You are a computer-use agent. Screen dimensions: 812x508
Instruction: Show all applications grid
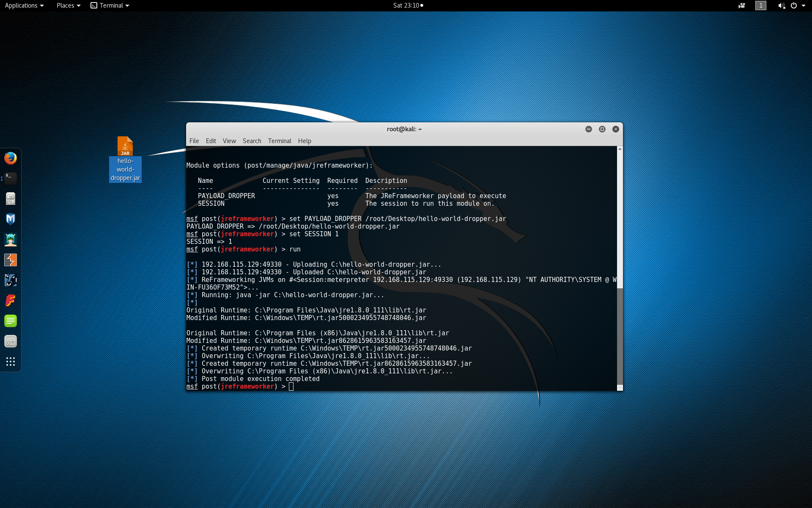pos(11,361)
